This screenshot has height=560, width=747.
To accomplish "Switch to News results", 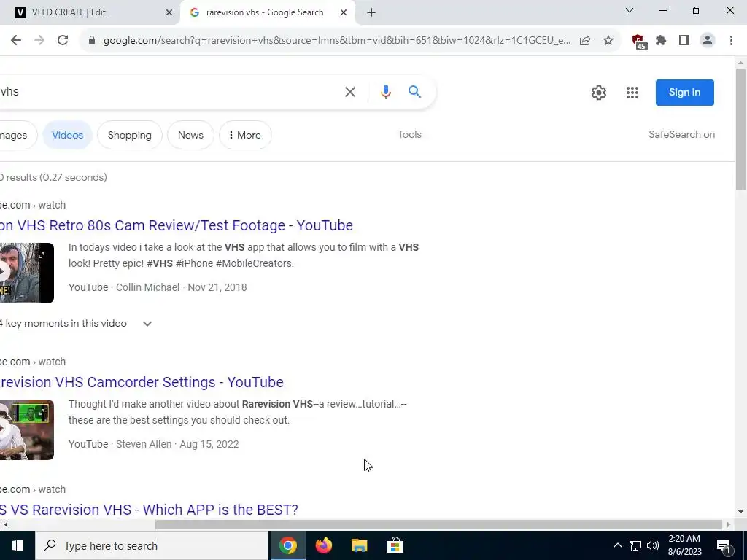I will click(x=190, y=135).
